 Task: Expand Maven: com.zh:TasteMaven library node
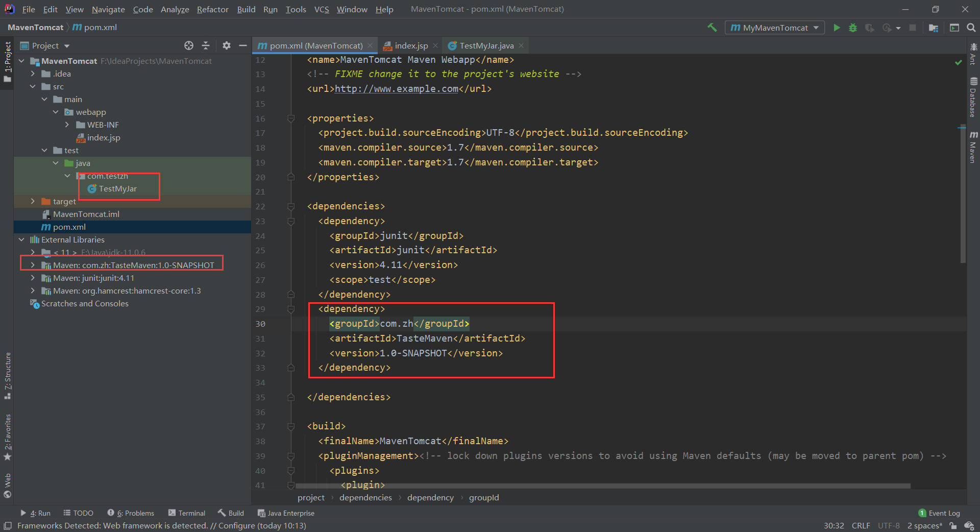(x=33, y=265)
